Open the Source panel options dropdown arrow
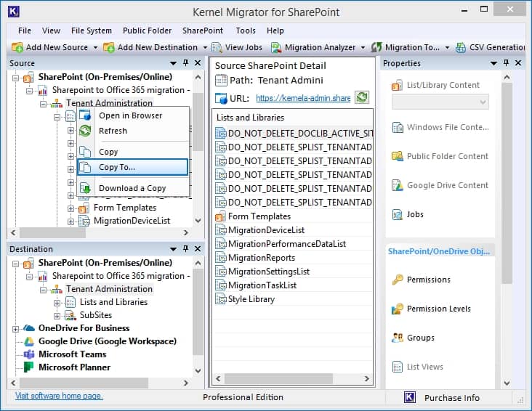The width and height of the screenshot is (532, 411). tap(173, 63)
